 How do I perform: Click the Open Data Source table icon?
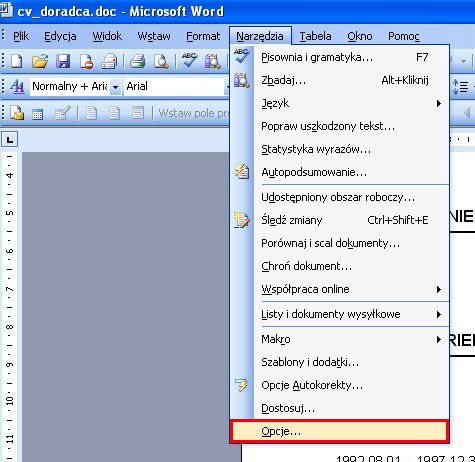37,114
